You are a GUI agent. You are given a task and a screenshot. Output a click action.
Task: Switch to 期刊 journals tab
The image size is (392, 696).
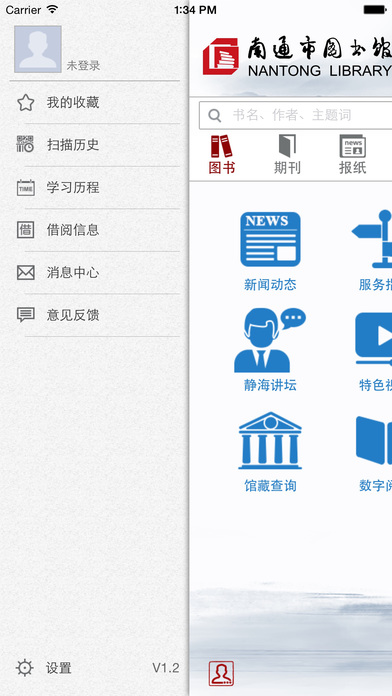(287, 154)
